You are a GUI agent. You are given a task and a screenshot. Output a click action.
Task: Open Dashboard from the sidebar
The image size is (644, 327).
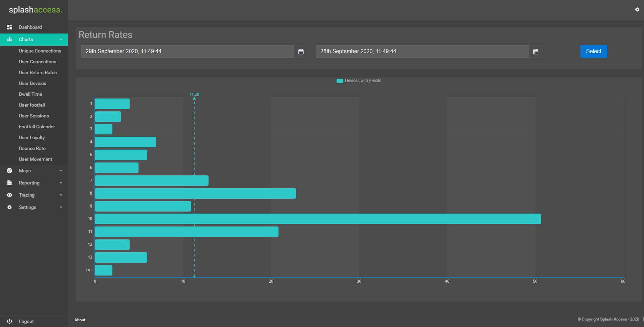coord(30,27)
